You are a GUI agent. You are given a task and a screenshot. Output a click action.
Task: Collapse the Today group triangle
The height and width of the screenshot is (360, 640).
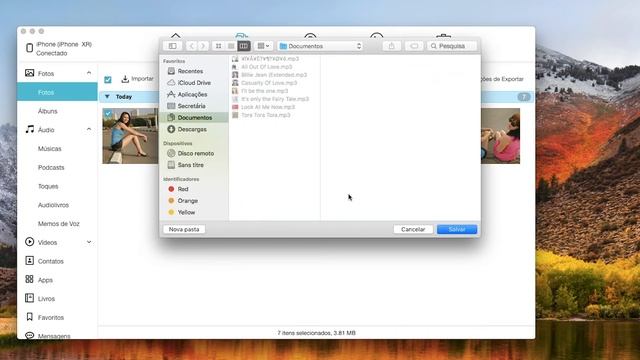click(107, 97)
